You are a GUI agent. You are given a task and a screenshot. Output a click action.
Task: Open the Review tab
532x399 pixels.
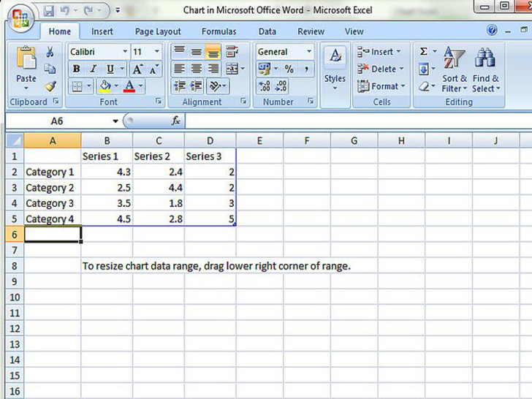point(311,31)
